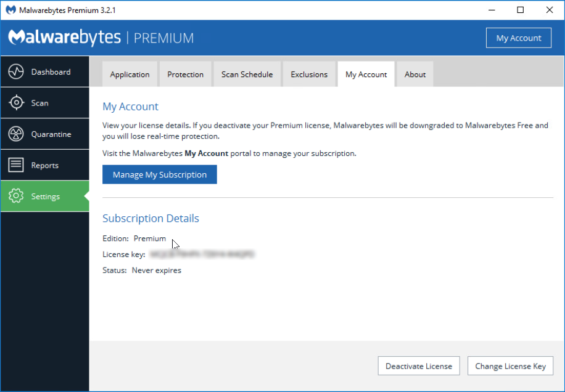The height and width of the screenshot is (392, 565).
Task: Click the Quarantine radiation icon
Action: point(16,134)
